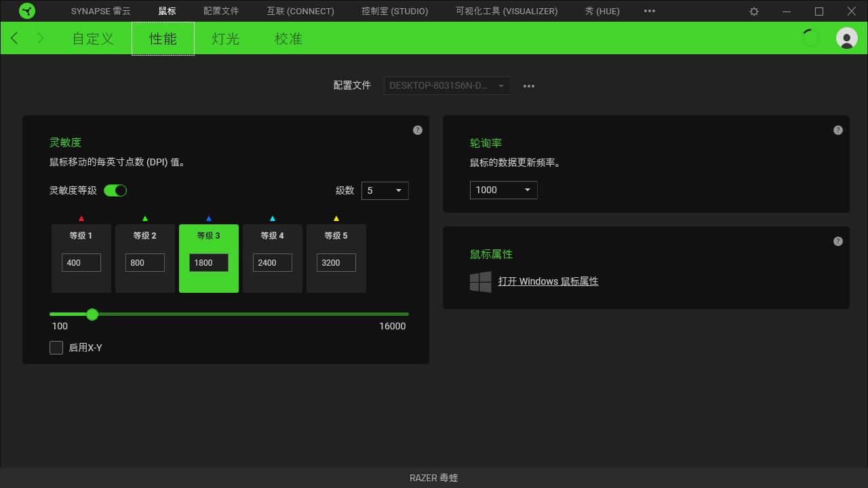Image resolution: width=868 pixels, height=488 pixels.
Task: Open the 互联 (CONNECT) menu
Action: click(x=300, y=11)
